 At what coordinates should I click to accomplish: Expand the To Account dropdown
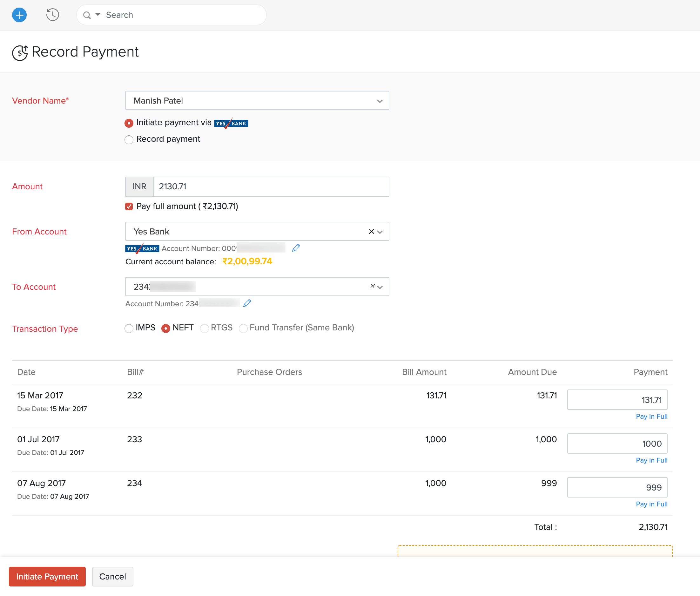(381, 287)
